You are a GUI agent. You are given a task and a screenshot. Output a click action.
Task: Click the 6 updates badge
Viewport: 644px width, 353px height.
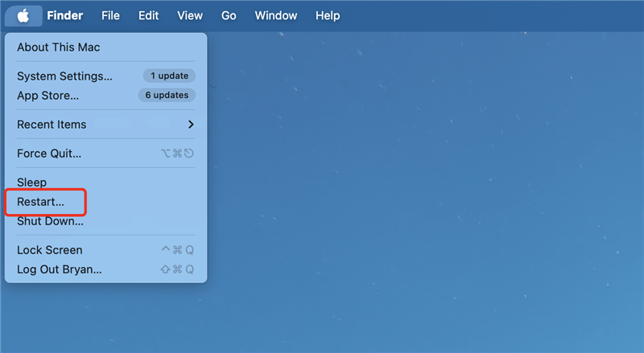click(x=166, y=96)
